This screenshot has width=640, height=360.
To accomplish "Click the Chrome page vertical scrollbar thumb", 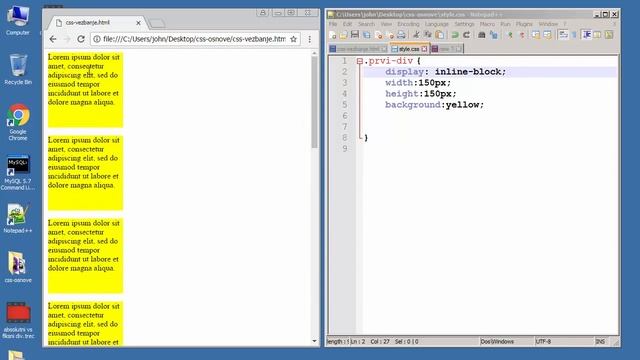I will pos(314,102).
